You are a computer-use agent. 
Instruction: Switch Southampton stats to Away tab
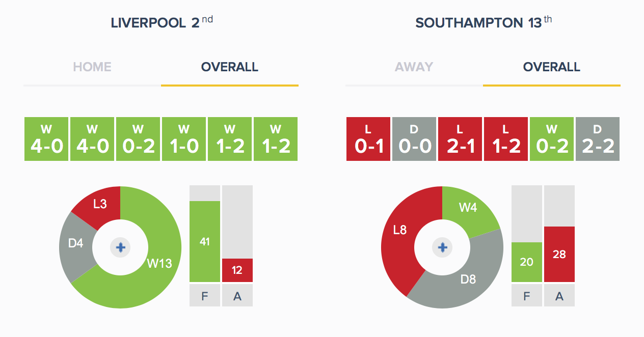click(x=414, y=67)
